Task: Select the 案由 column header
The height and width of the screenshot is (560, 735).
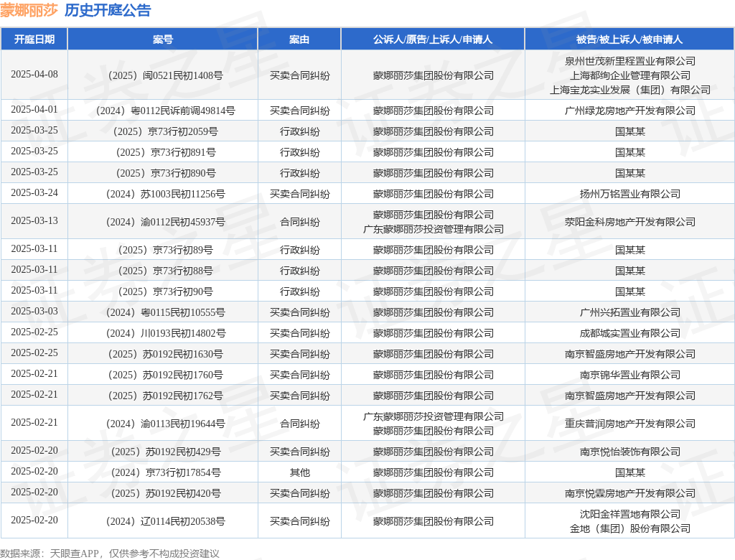Action: 299,39
